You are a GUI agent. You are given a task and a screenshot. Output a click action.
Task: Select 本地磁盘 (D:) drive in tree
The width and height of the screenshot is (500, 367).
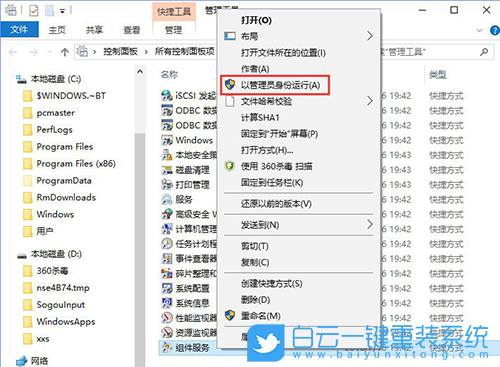click(x=49, y=254)
